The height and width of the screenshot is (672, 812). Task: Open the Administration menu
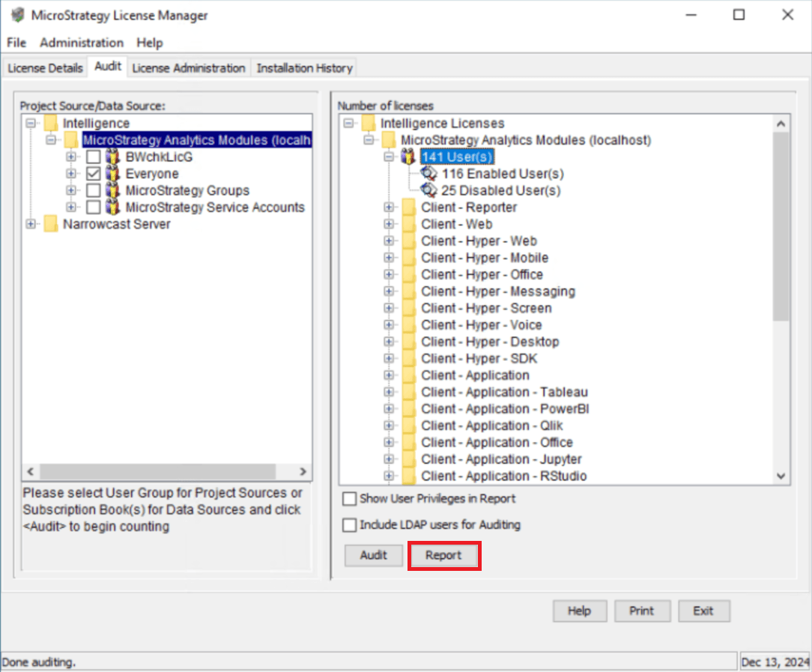[82, 43]
